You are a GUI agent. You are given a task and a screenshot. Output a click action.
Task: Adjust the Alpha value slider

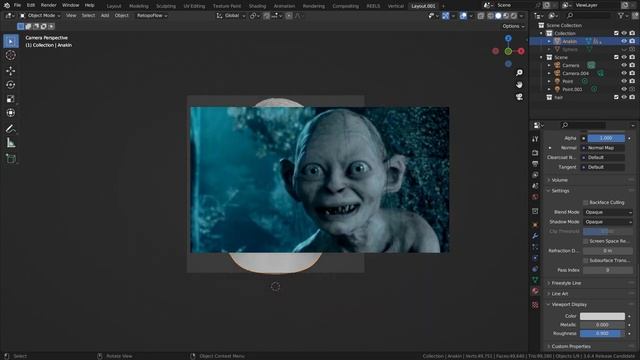click(x=606, y=138)
